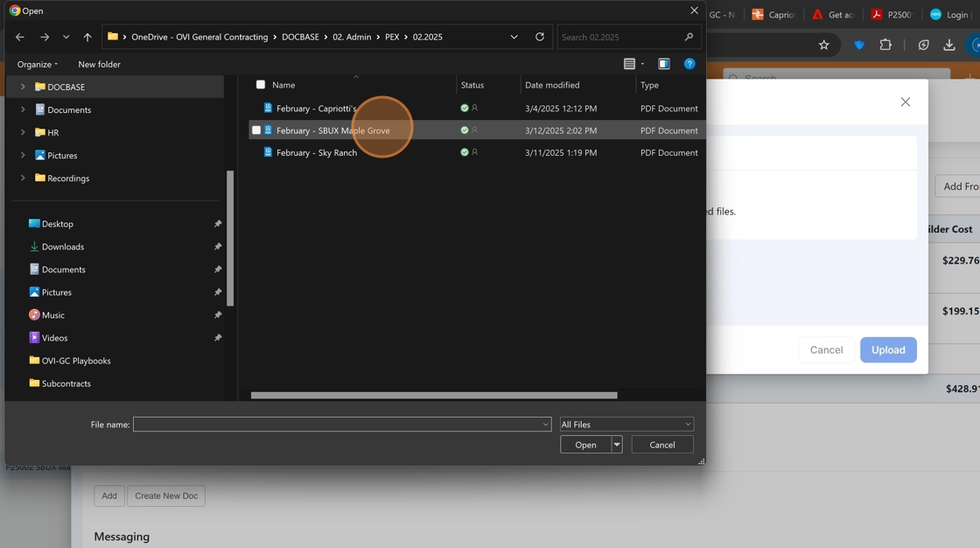
Task: Expand the Recordings tree node
Action: [x=23, y=178]
